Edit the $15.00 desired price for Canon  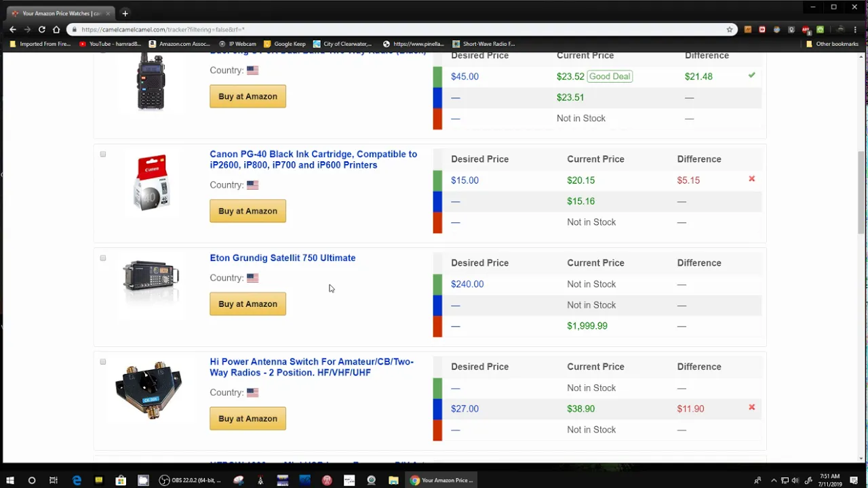click(465, 180)
